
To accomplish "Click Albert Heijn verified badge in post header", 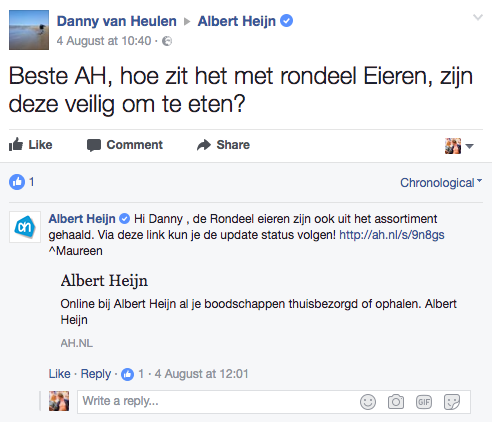I will point(286,21).
